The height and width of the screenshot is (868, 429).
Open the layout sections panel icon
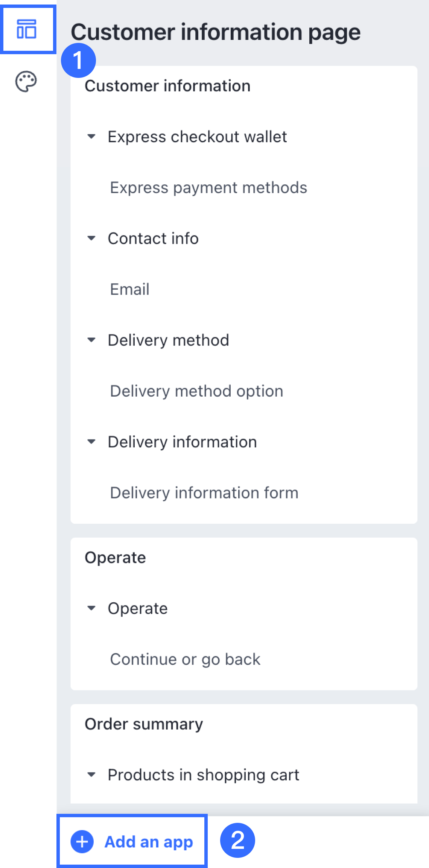27,29
